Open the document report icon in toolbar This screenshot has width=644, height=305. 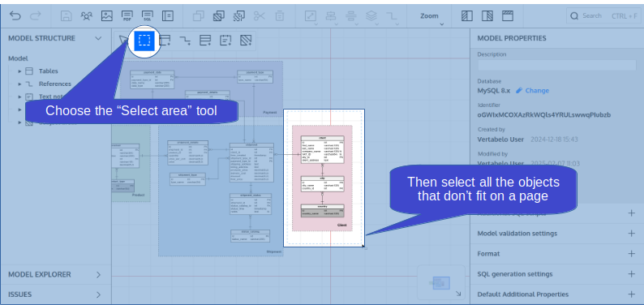coord(168,16)
